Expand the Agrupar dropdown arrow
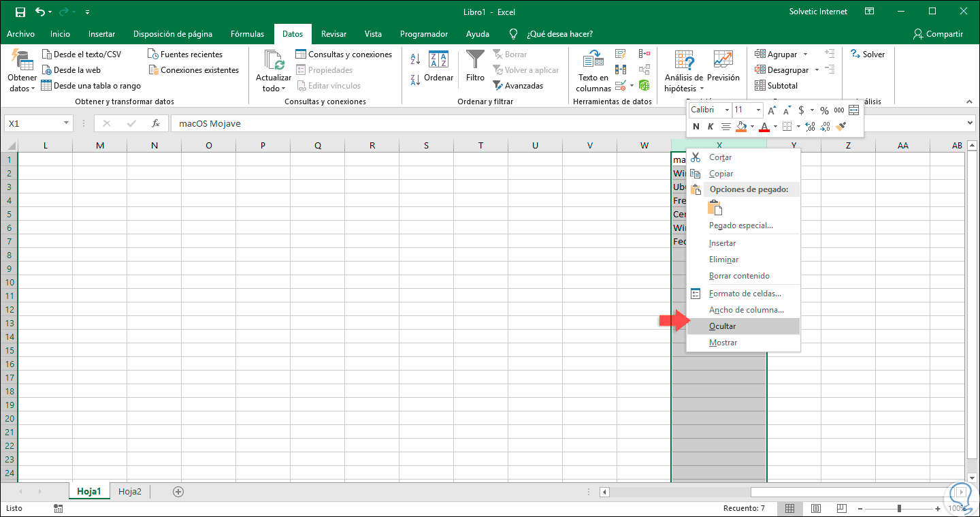980x517 pixels. 805,54
